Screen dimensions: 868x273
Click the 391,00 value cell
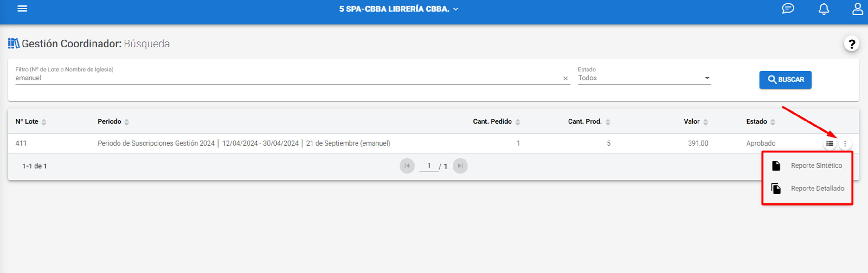(698, 144)
